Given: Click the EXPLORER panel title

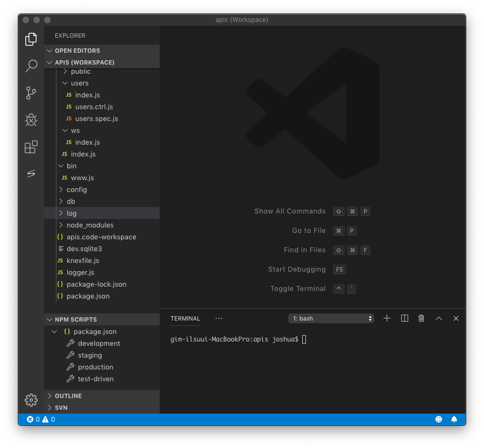Looking at the screenshot, I should click(70, 35).
